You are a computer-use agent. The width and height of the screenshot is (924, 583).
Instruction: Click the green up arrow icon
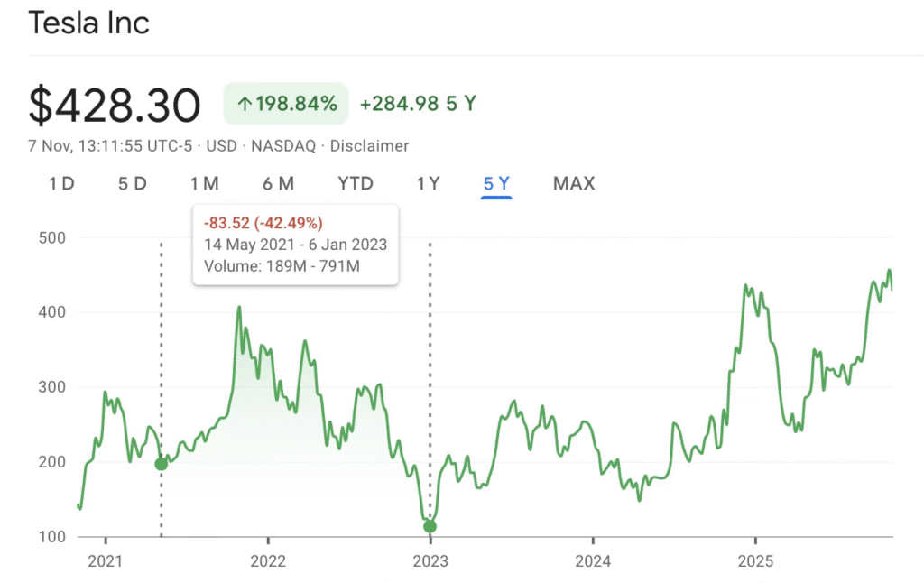coord(244,105)
